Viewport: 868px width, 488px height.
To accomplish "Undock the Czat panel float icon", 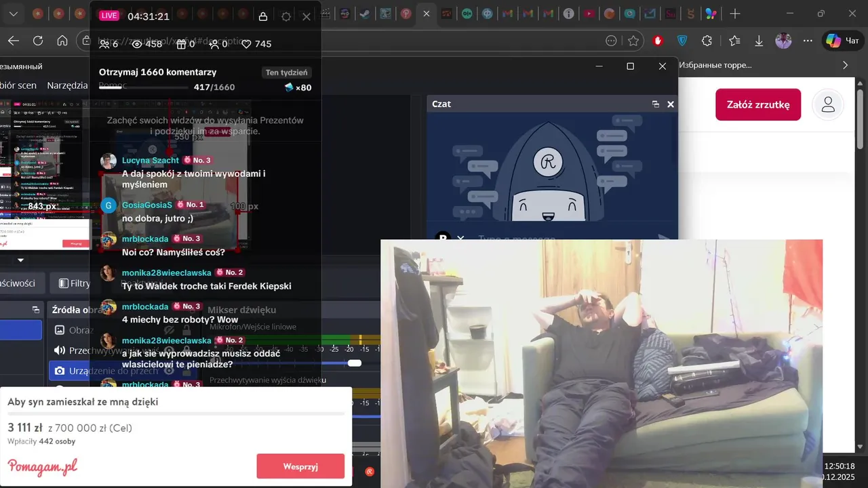I will pos(656,104).
